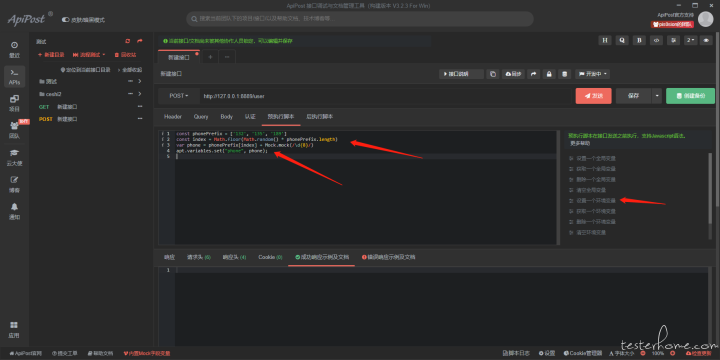Click the request URL input field
Image resolution: width=720 pixels, height=360 pixels.
[x=385, y=96]
